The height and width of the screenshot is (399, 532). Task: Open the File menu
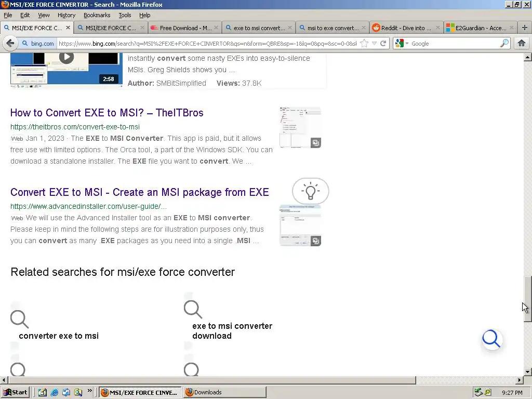point(8,15)
